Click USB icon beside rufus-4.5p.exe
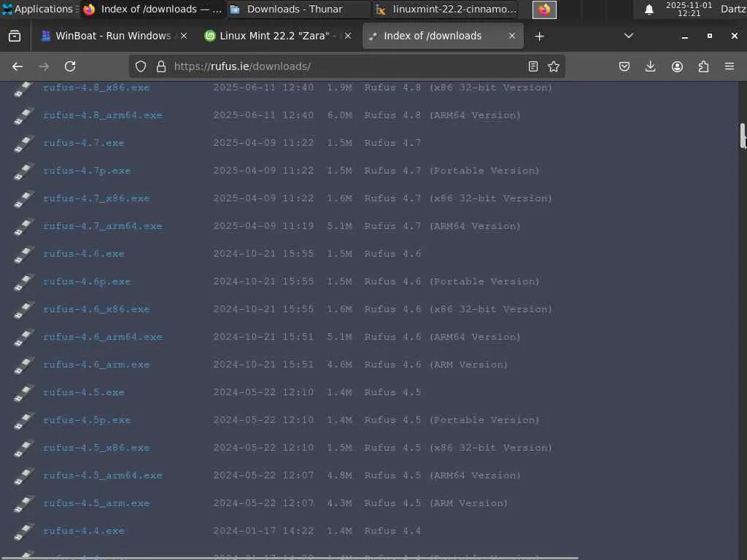Image resolution: width=747 pixels, height=560 pixels. tap(23, 421)
